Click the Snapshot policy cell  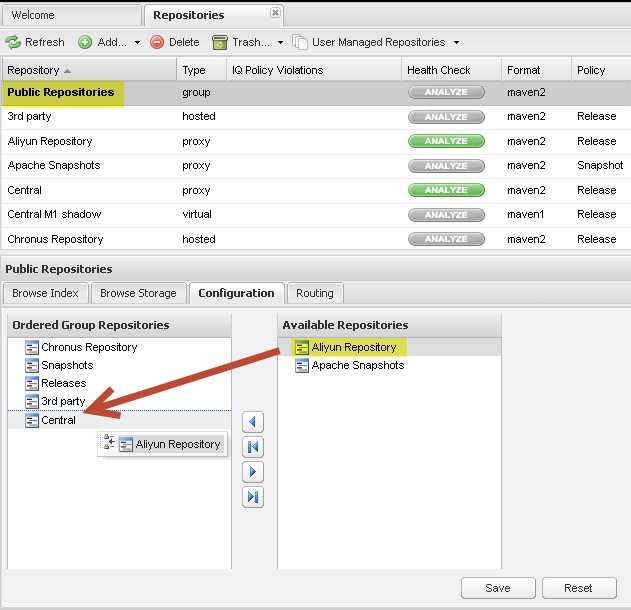pyautogui.click(x=600, y=166)
